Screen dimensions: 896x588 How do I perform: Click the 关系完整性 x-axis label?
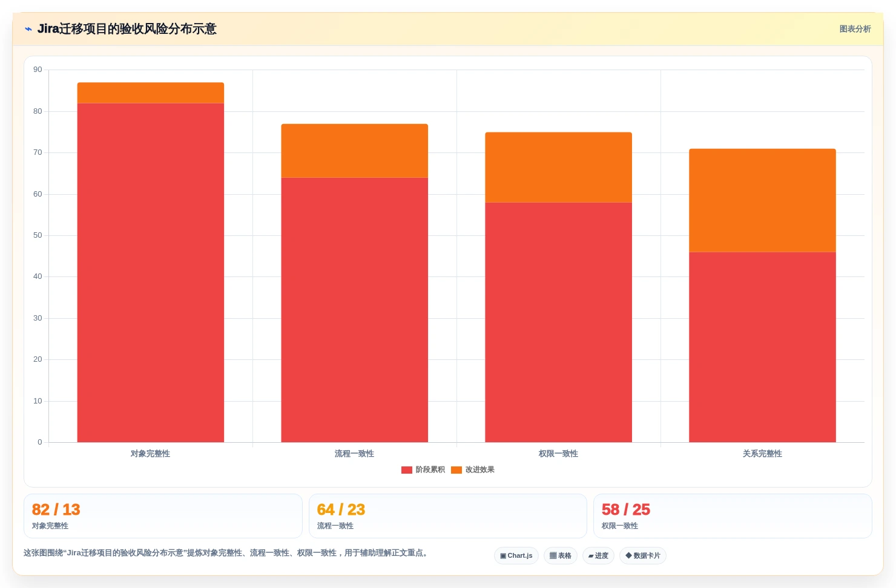(763, 454)
